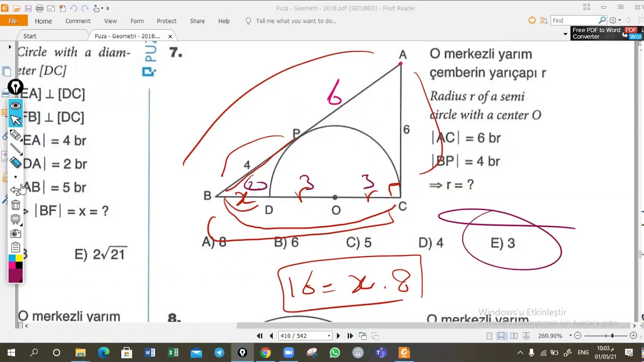Click the undo arrow in annotation toolbar
The image size is (644, 362).
(16, 190)
